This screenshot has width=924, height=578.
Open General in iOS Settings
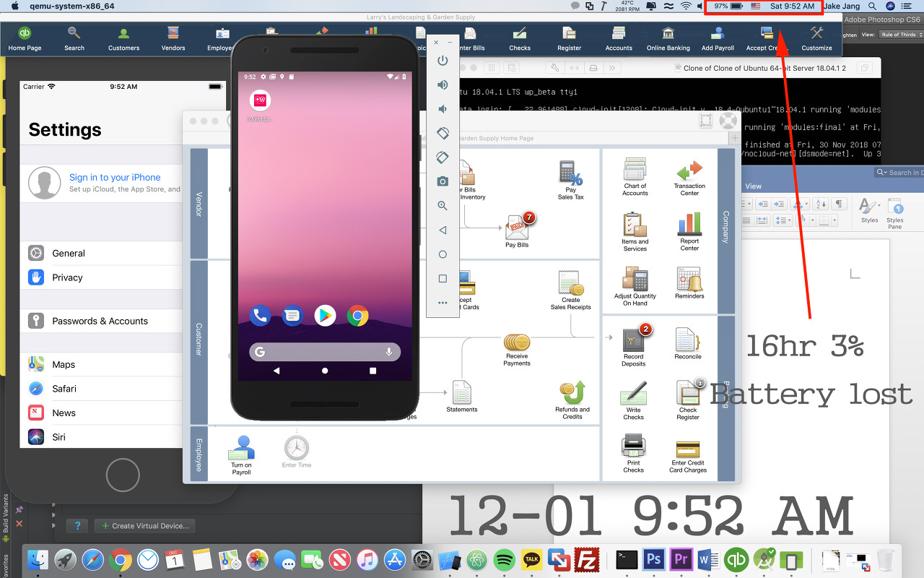(101, 254)
